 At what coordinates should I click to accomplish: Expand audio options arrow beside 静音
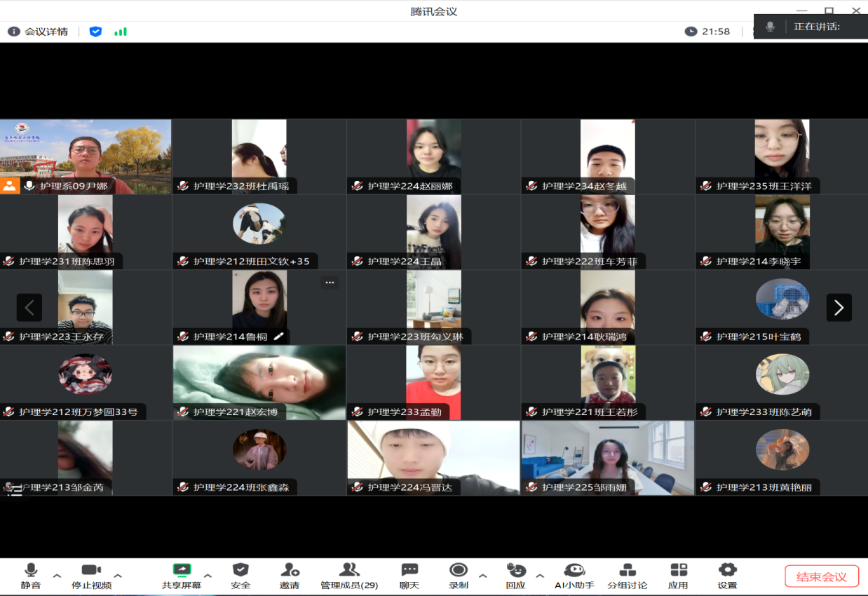[57, 576]
